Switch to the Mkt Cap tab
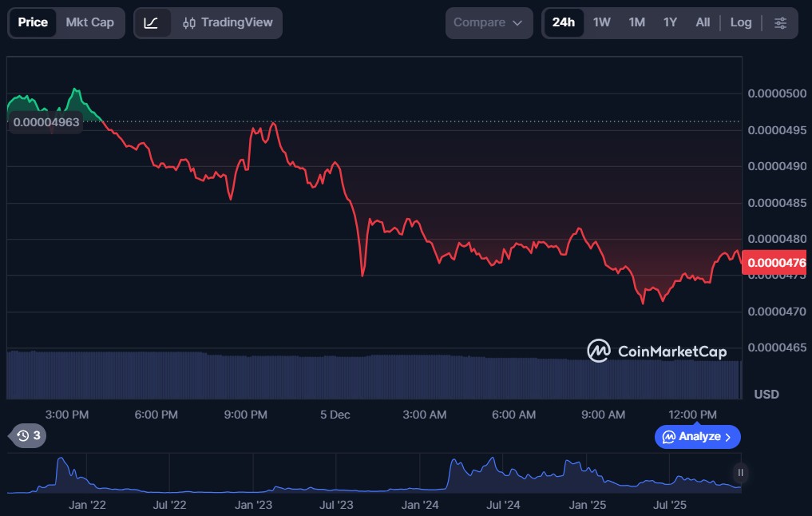 (89, 22)
